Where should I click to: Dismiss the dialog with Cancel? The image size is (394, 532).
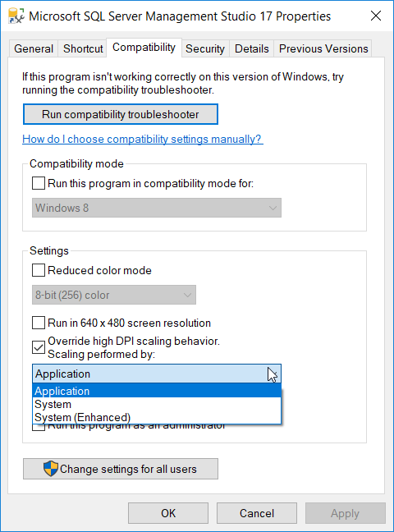click(x=257, y=513)
